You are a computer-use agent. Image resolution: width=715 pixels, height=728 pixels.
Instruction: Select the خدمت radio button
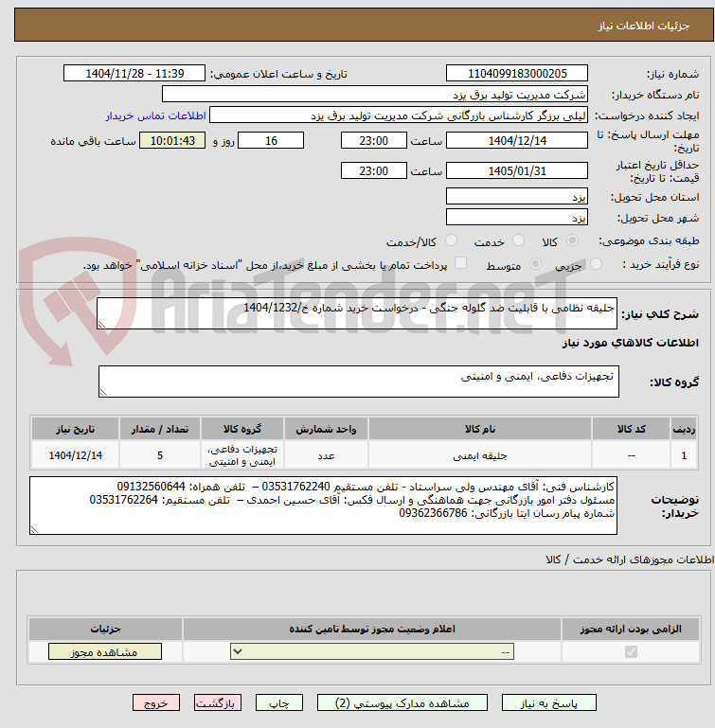tap(518, 240)
